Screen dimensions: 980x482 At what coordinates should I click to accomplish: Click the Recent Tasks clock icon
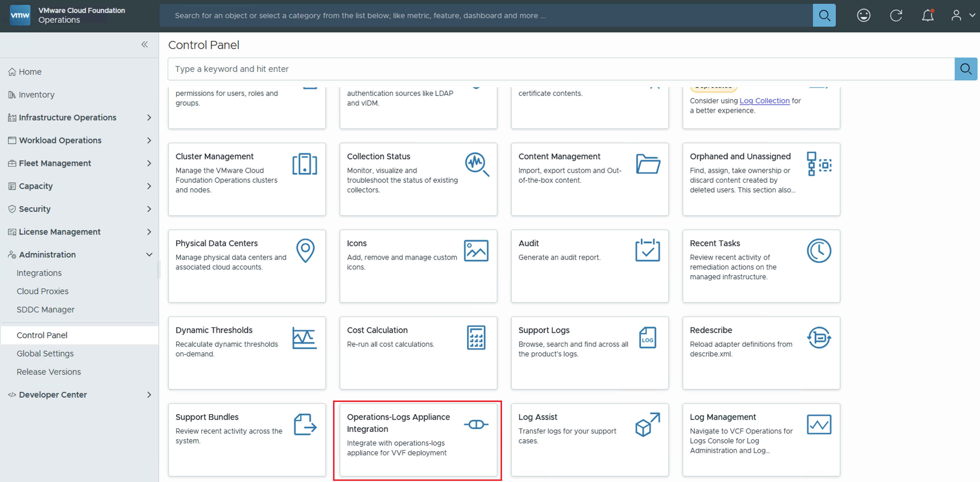tap(819, 250)
